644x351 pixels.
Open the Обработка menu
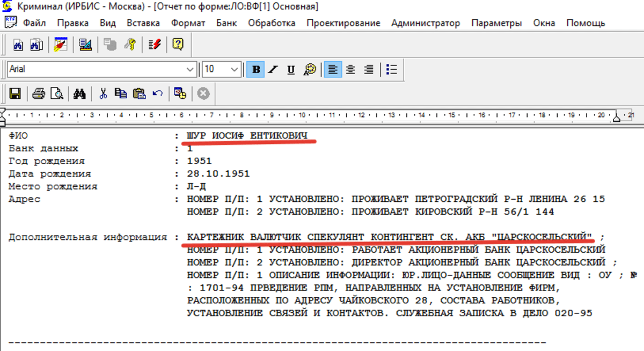(272, 23)
